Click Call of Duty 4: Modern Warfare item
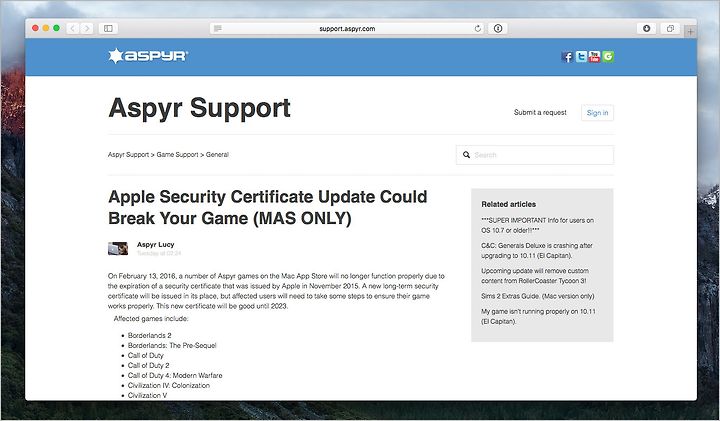Image resolution: width=720 pixels, height=421 pixels. pos(175,375)
